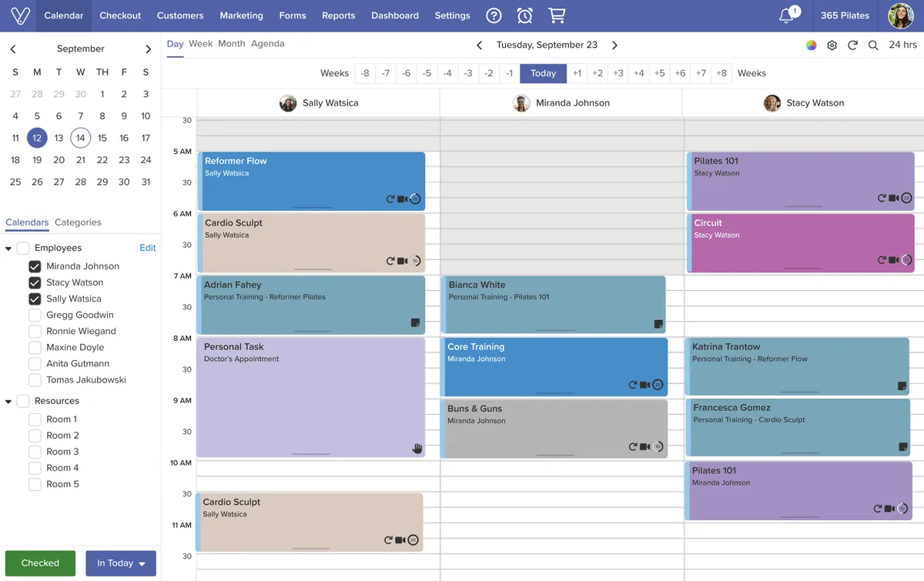924x581 pixels.
Task: Jump back -8 weeks
Action: (x=365, y=73)
